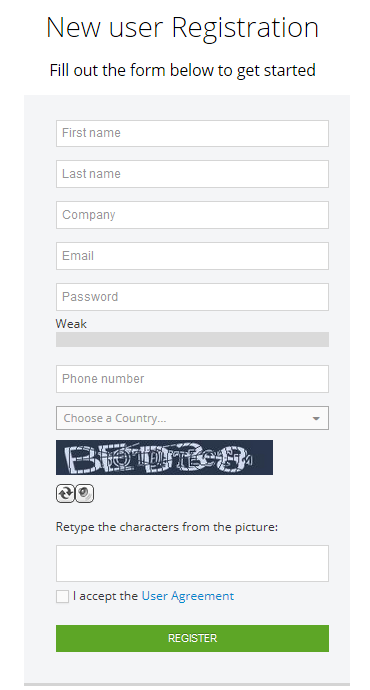370x690 pixels.
Task: Click the Retype the characters label
Action: 167,527
